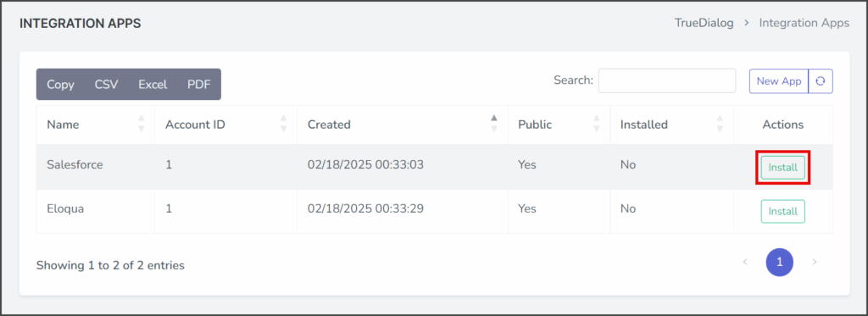Install the Eloqua app
The image size is (868, 316).
click(x=782, y=212)
